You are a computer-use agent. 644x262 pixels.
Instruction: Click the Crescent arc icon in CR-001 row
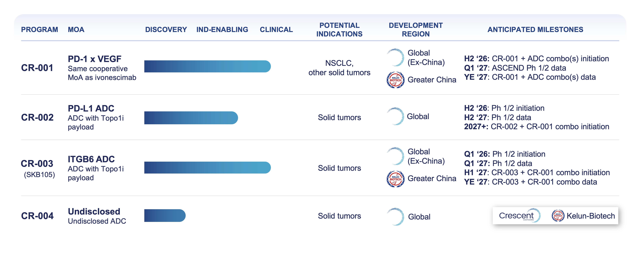(396, 57)
